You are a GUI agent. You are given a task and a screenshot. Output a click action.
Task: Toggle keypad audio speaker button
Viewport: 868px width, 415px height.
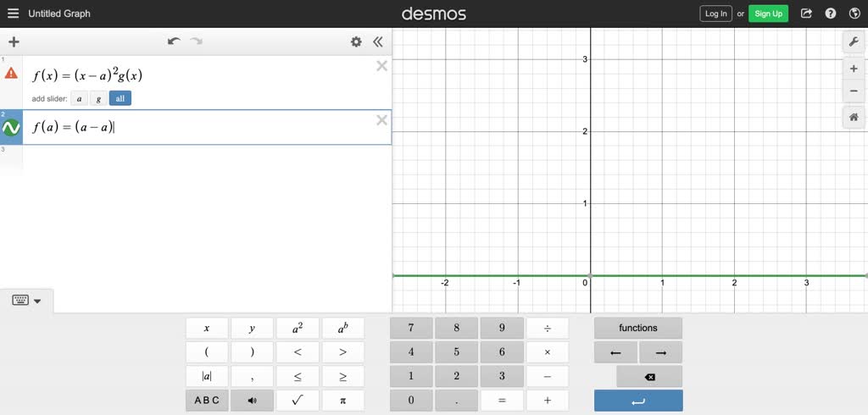point(252,401)
